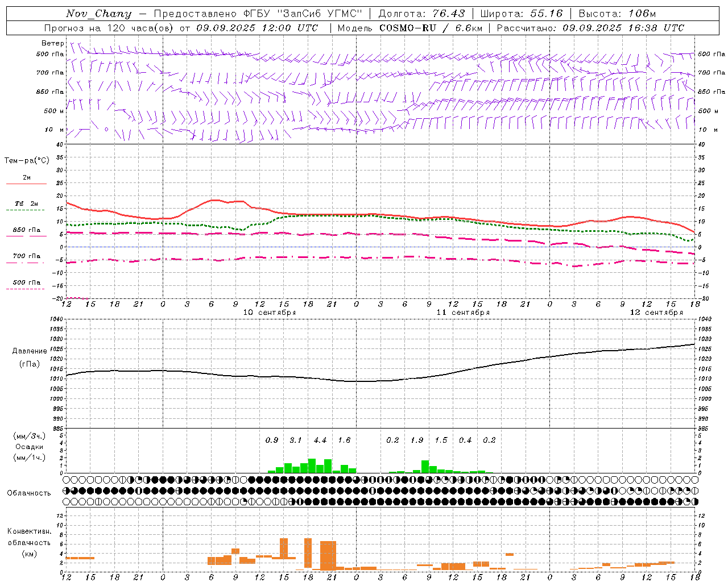Click the "Ветер" wind panel label

coord(53,43)
